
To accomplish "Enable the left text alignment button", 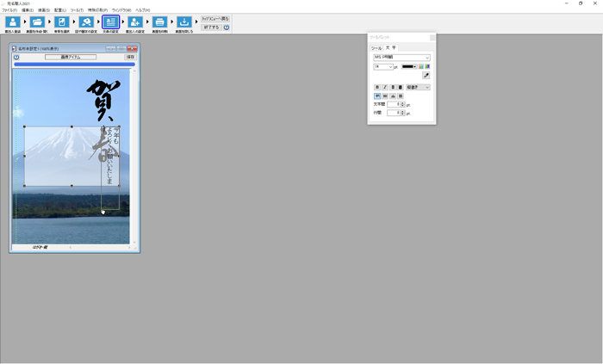I will click(376, 96).
